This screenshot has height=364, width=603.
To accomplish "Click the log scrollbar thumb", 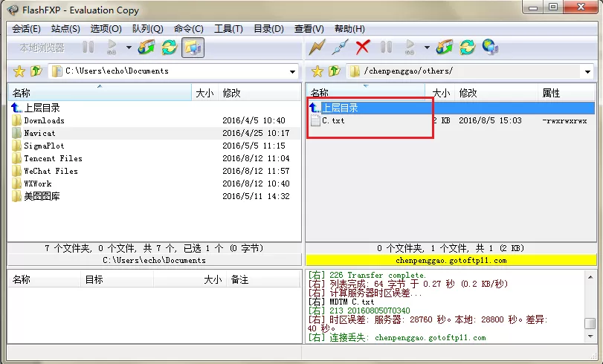I will click(x=590, y=323).
